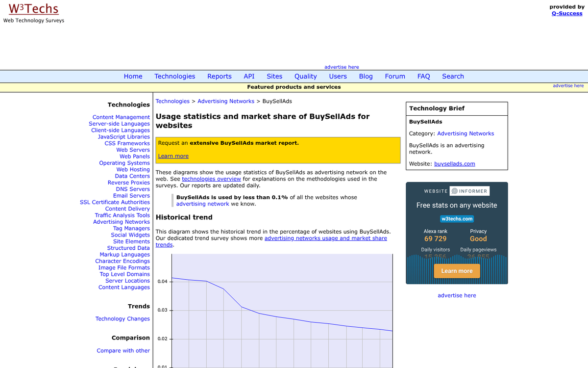Open the technologies overview link

tap(211, 179)
